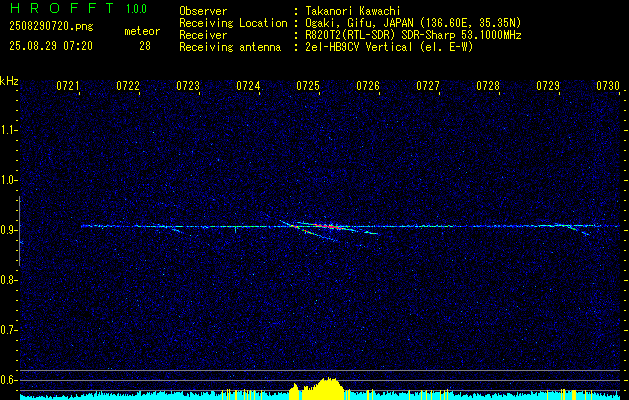
Task: Click the 1.1 kHz axis label
Action: tap(8, 130)
